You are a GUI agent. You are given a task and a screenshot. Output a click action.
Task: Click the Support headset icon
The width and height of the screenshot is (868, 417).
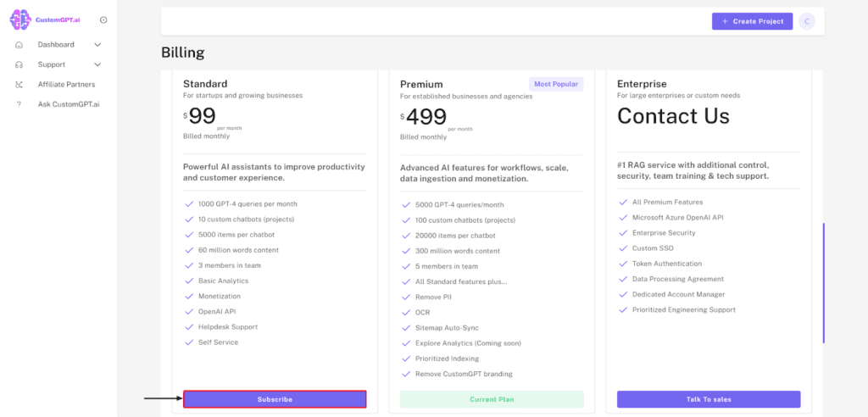pos(19,64)
